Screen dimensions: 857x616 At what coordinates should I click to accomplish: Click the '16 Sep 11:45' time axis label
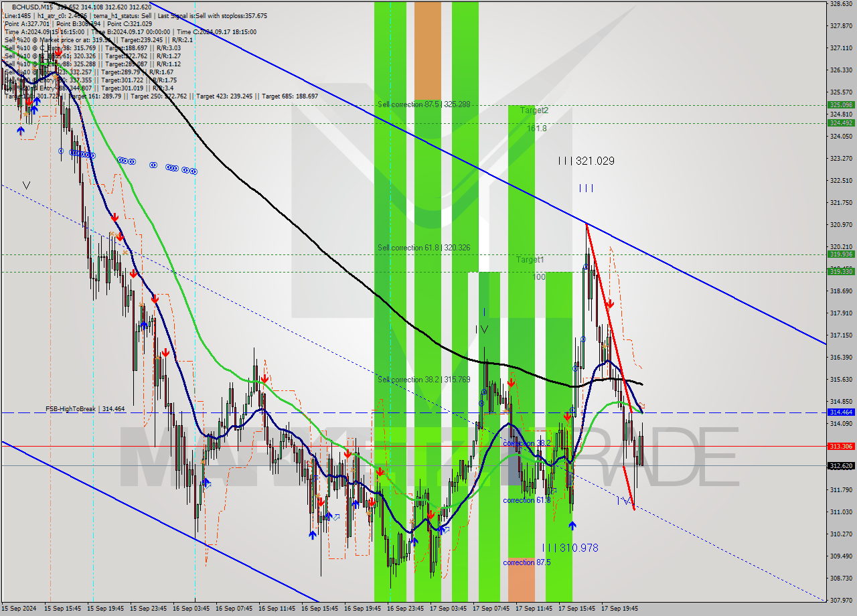pos(277,609)
